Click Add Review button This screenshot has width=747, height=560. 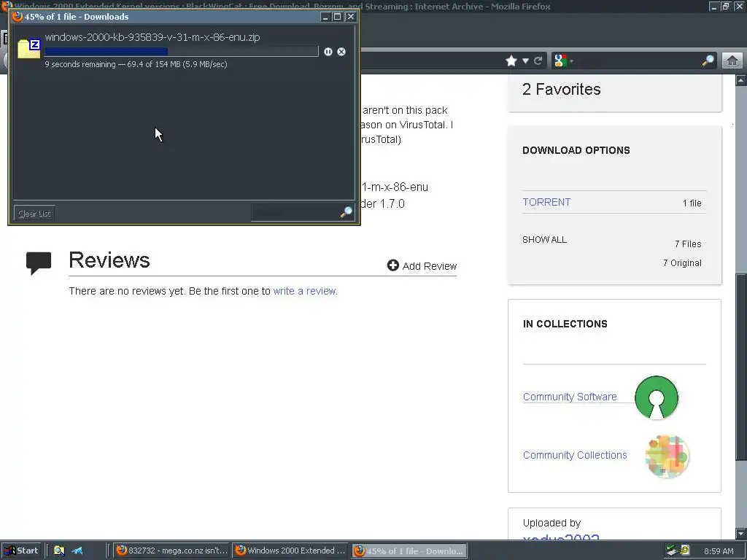pos(422,265)
